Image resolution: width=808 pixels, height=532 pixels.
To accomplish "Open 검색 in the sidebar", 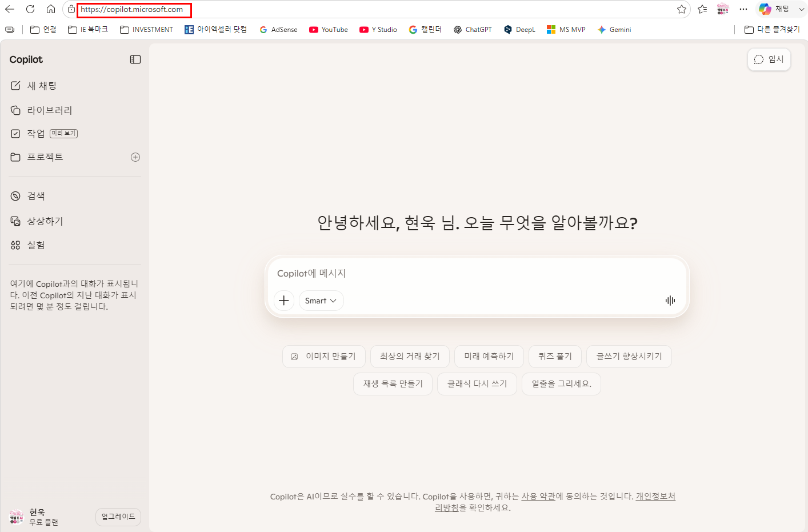I will (75, 196).
